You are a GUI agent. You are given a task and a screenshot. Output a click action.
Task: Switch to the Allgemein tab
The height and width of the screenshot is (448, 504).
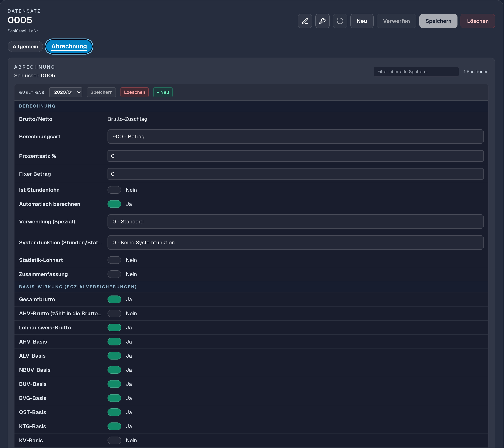pyautogui.click(x=25, y=47)
